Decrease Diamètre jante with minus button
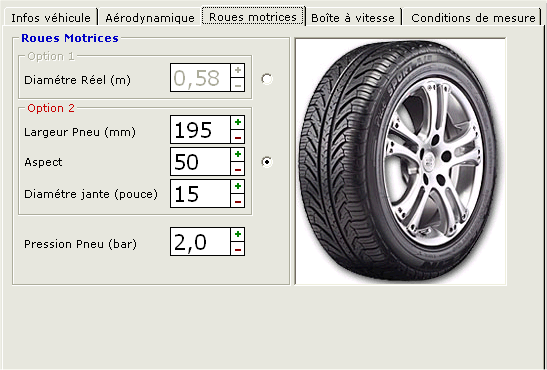 pos(238,201)
